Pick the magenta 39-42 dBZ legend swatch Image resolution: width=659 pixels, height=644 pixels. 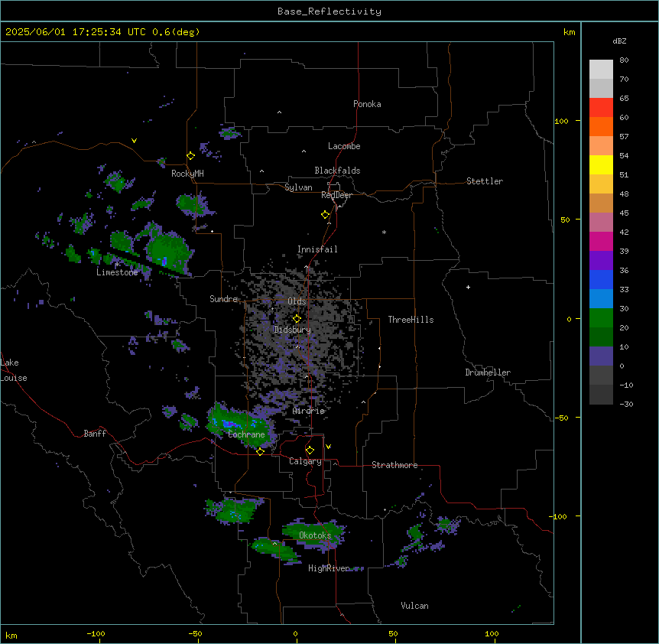601,241
